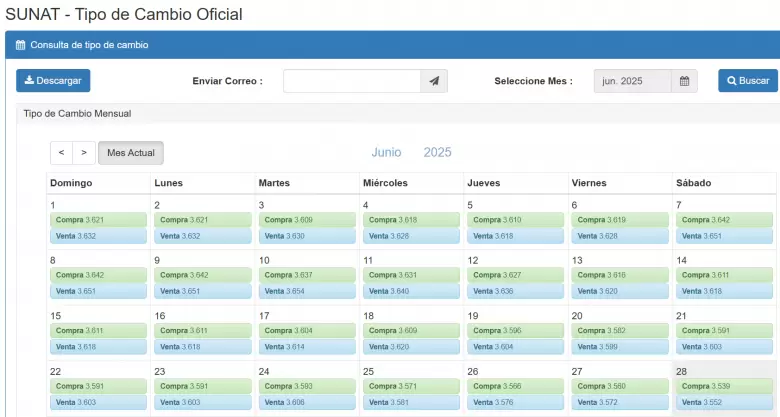The image size is (780, 417).
Task: Select Venta 3.654 on day 10
Action: pyautogui.click(x=307, y=291)
